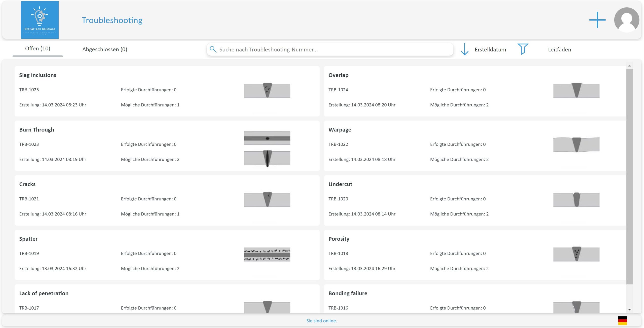The width and height of the screenshot is (644, 328).
Task: Toggle sort direction arrow next to Erstelldatum
Action: click(x=464, y=49)
